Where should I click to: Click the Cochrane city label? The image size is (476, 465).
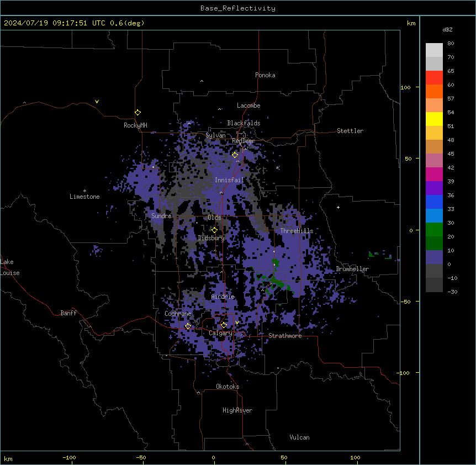[x=178, y=314]
